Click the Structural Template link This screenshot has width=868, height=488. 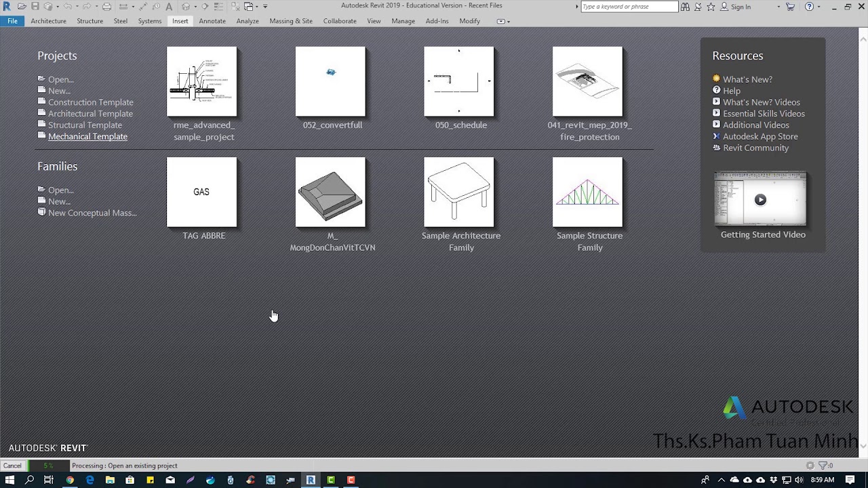[85, 125]
